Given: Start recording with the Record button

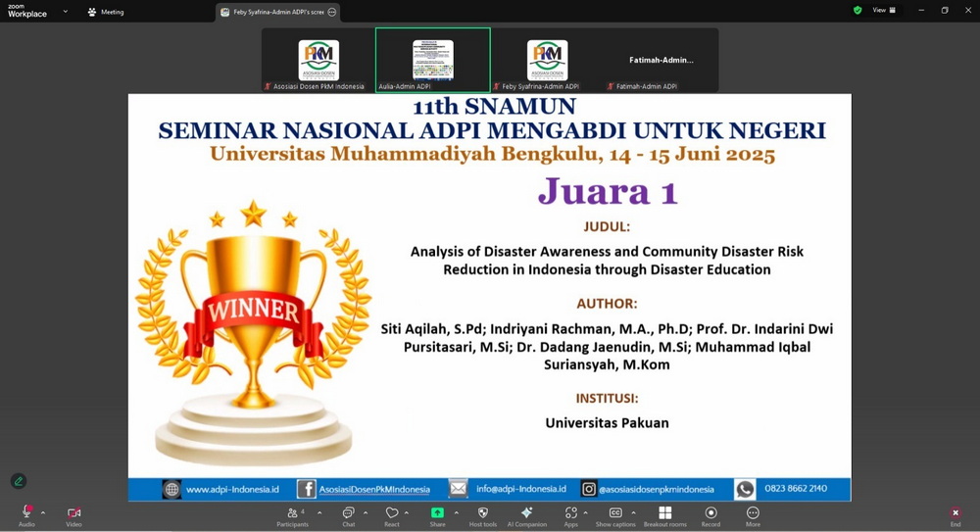Looking at the screenshot, I should [710, 515].
